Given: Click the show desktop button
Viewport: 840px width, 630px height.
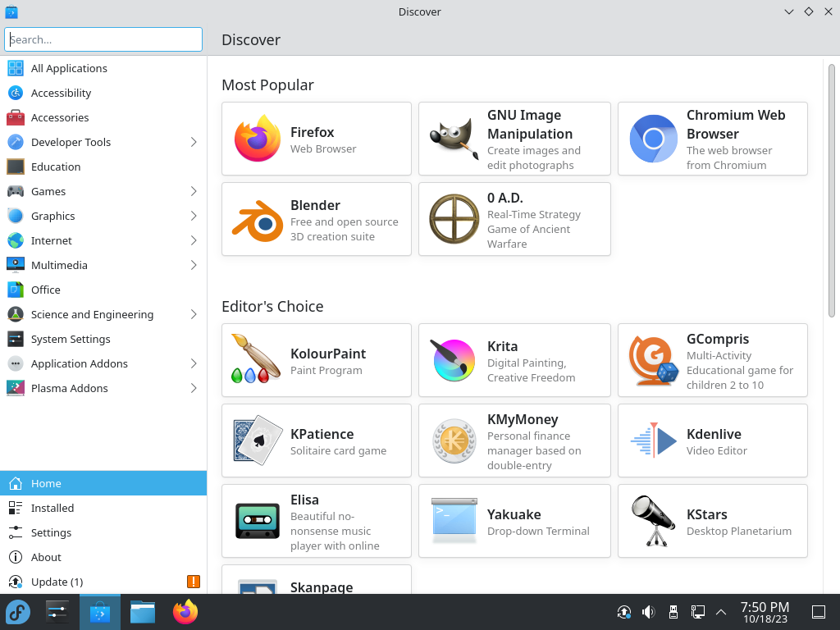Looking at the screenshot, I should [819, 612].
